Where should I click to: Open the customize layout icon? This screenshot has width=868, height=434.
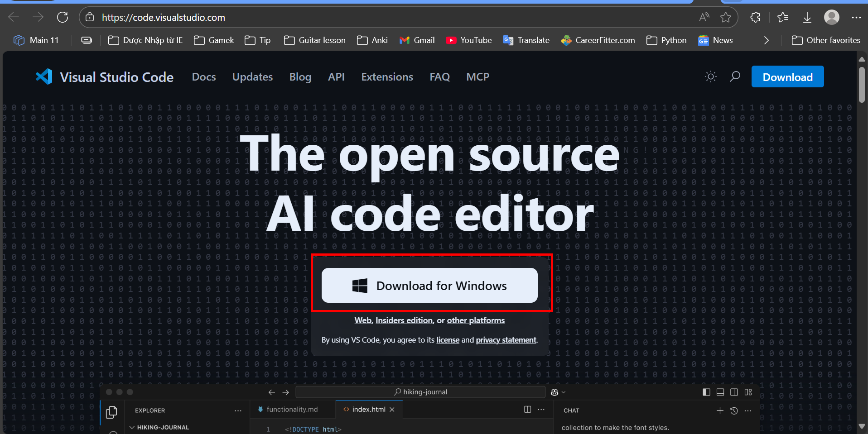[x=748, y=392]
